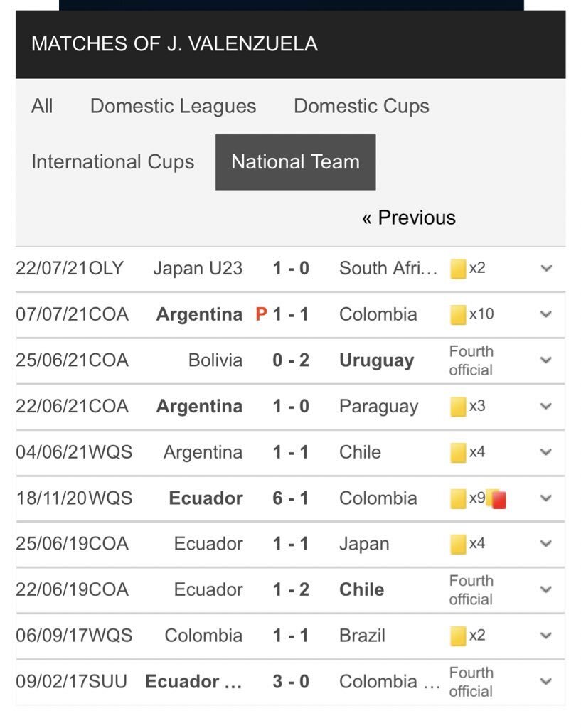Go to Previous matches page
The image size is (581, 728).
pyautogui.click(x=409, y=218)
